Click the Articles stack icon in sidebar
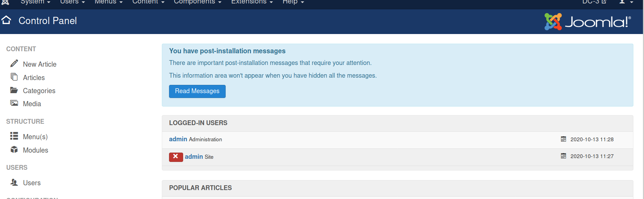Viewport: 644px width, 199px height. [14, 77]
